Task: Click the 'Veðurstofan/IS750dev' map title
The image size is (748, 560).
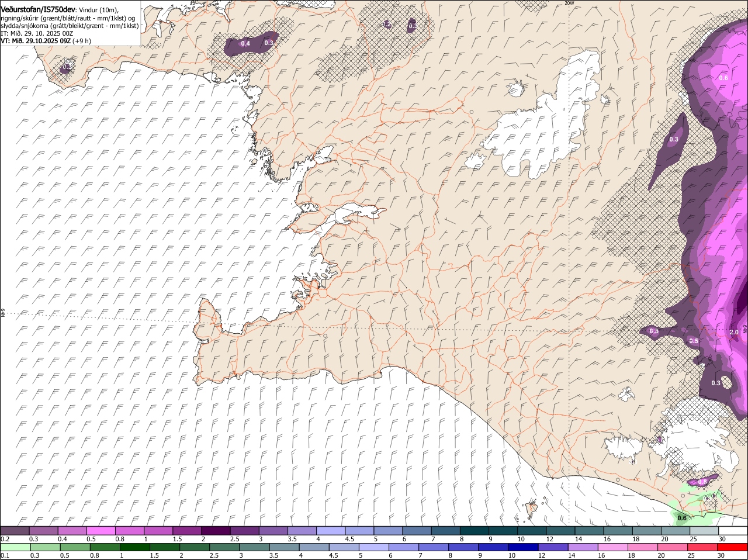Action: coord(38,10)
